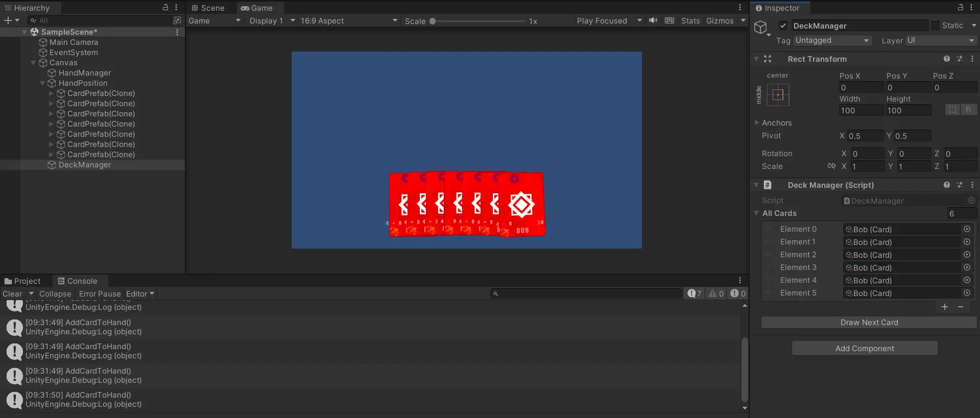Viewport: 980px width, 418px height.
Task: Open the Console panel kebab menu
Action: (x=739, y=280)
